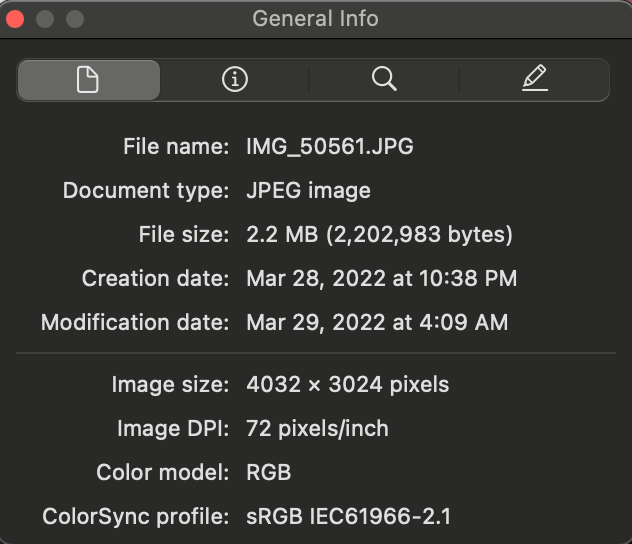632x544 pixels.
Task: Select the General Info document tab icon
Action: click(88, 80)
